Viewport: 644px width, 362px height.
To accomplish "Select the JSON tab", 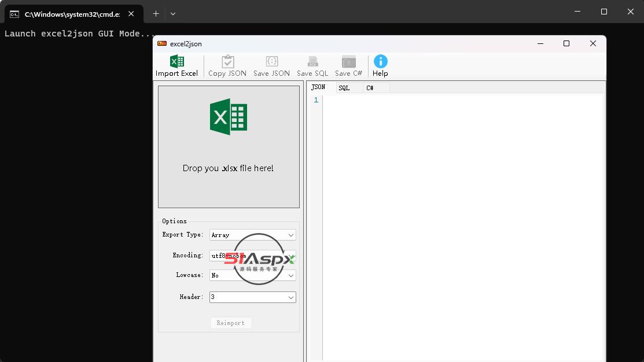I will click(x=318, y=87).
